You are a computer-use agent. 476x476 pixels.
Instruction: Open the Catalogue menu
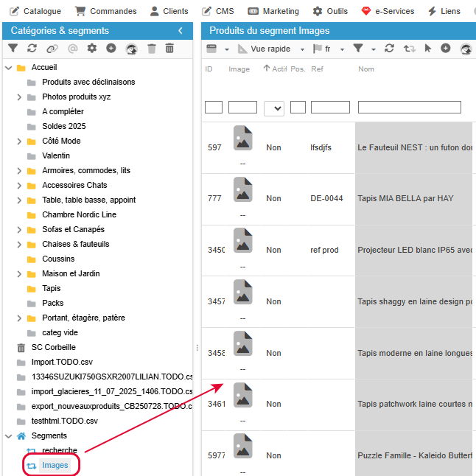pyautogui.click(x=35, y=11)
